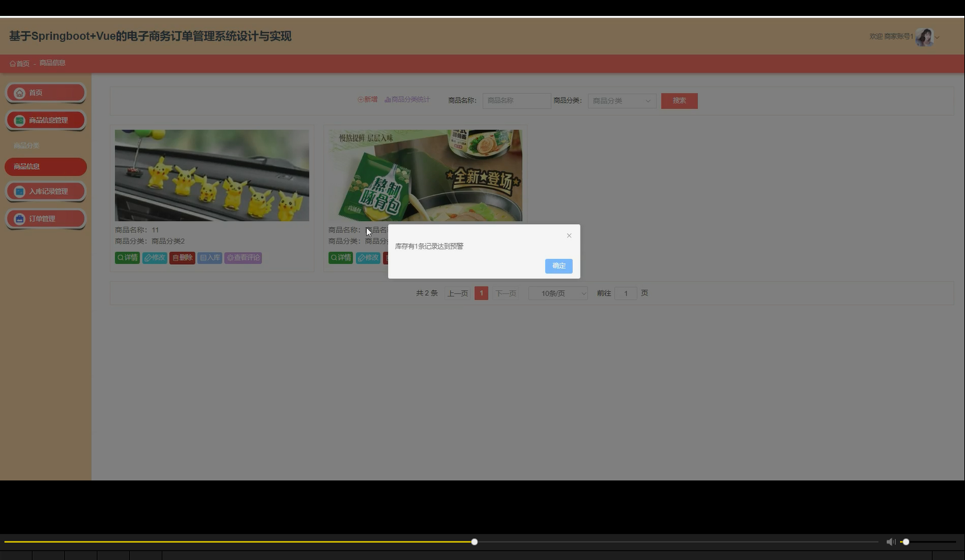Expand 订单管理 in the sidebar
Screen dimensions: 965x560
46,219
